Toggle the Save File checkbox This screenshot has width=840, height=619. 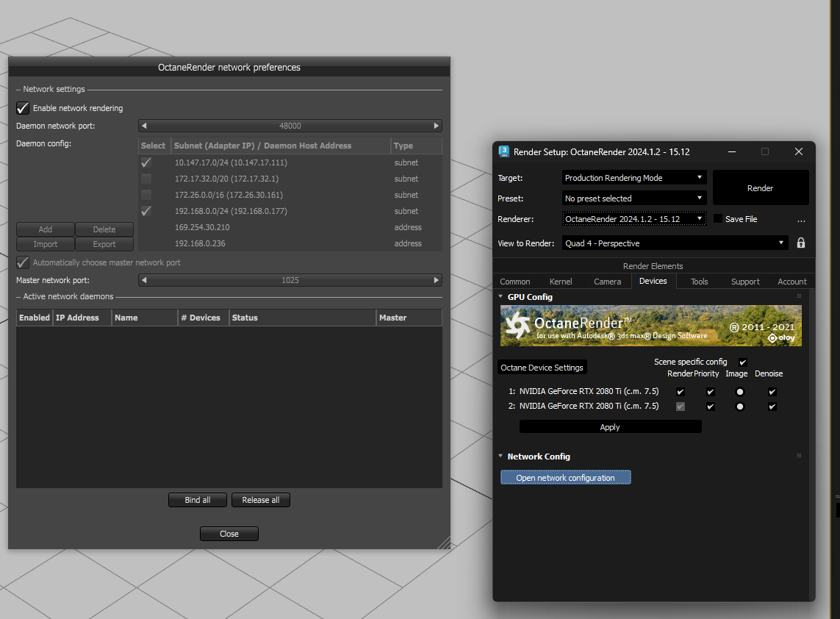click(718, 218)
